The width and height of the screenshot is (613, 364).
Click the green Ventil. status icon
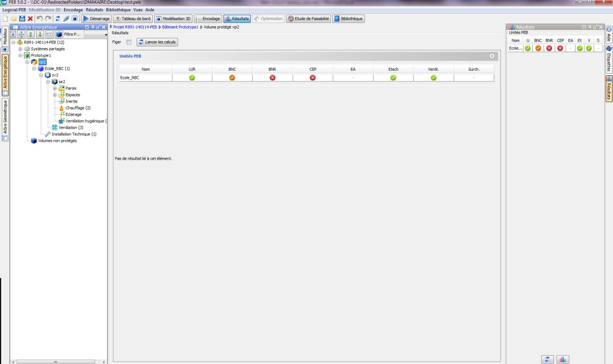click(434, 78)
